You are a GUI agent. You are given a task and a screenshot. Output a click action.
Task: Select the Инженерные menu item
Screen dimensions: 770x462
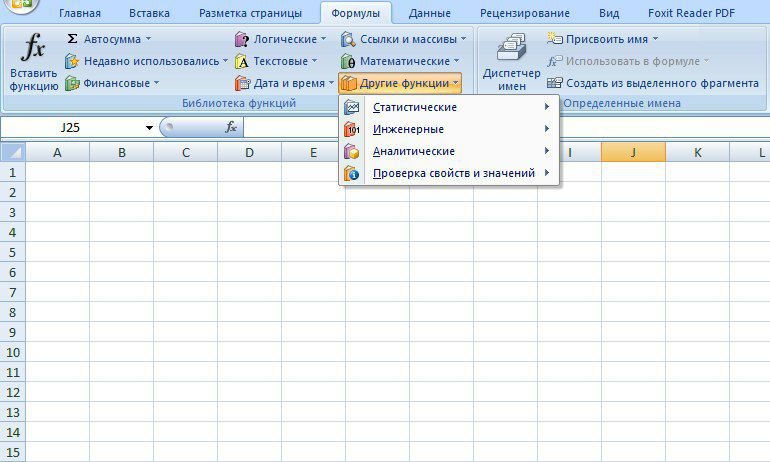click(449, 129)
